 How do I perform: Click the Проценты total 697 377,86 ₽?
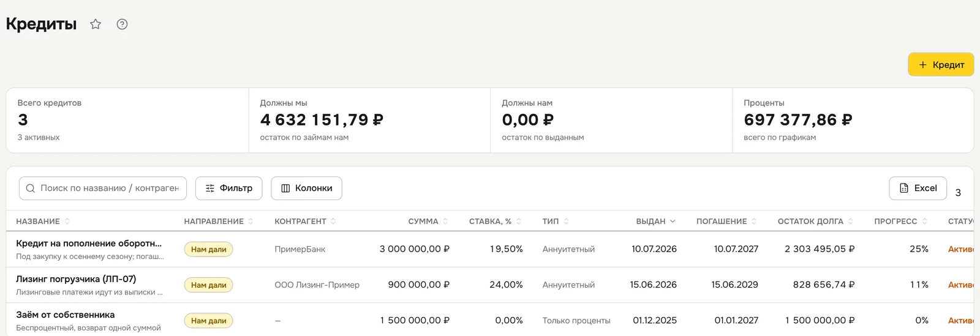798,120
